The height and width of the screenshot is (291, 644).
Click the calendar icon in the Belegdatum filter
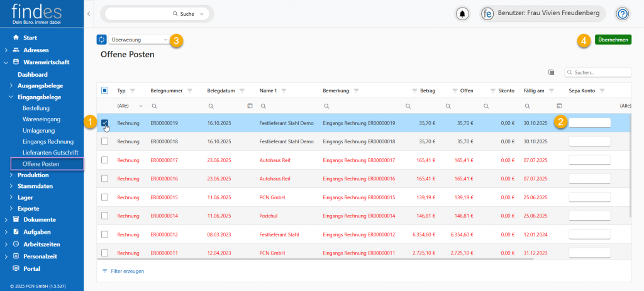click(250, 106)
